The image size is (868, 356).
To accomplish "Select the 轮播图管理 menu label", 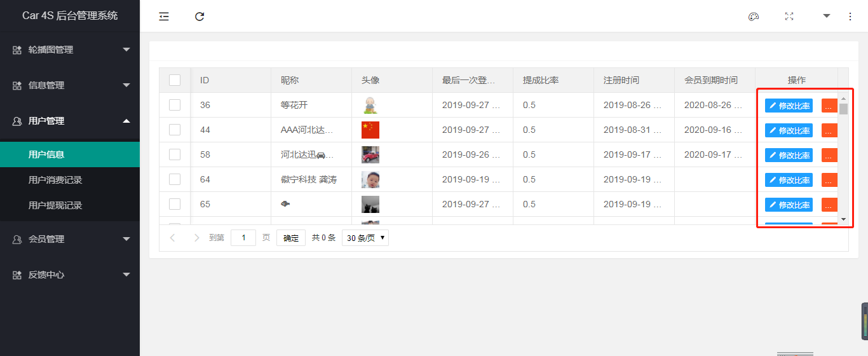I will (51, 50).
